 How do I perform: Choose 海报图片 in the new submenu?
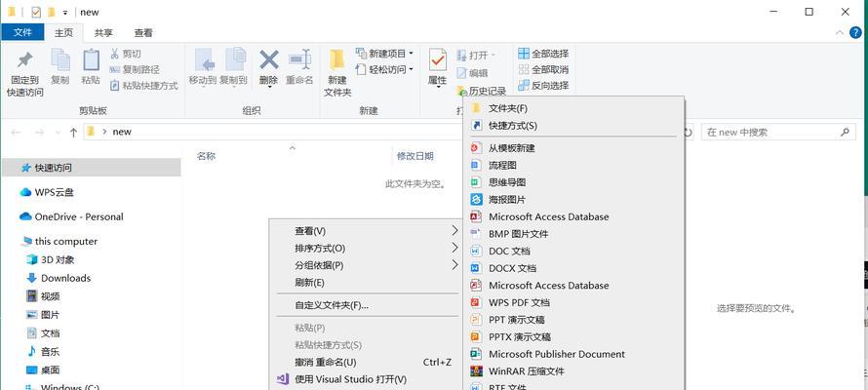(x=573, y=199)
